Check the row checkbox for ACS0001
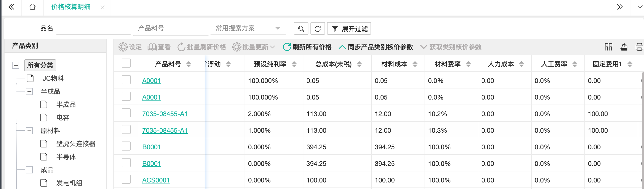This screenshot has width=644, height=189. click(x=126, y=179)
